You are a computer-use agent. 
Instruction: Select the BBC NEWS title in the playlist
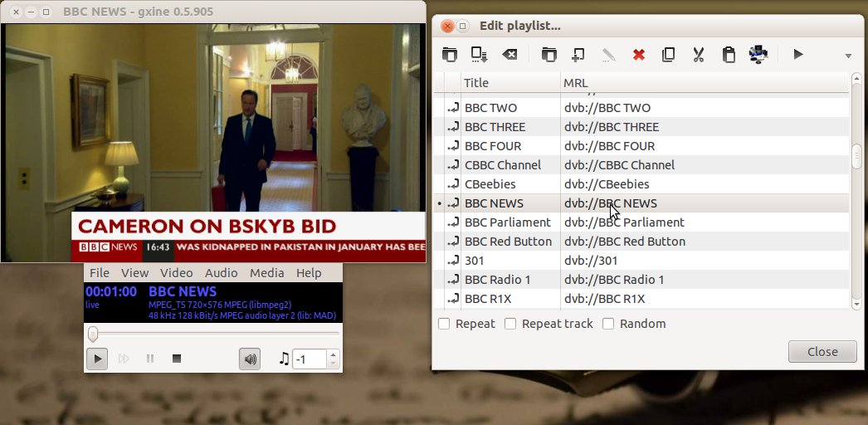[x=494, y=203]
